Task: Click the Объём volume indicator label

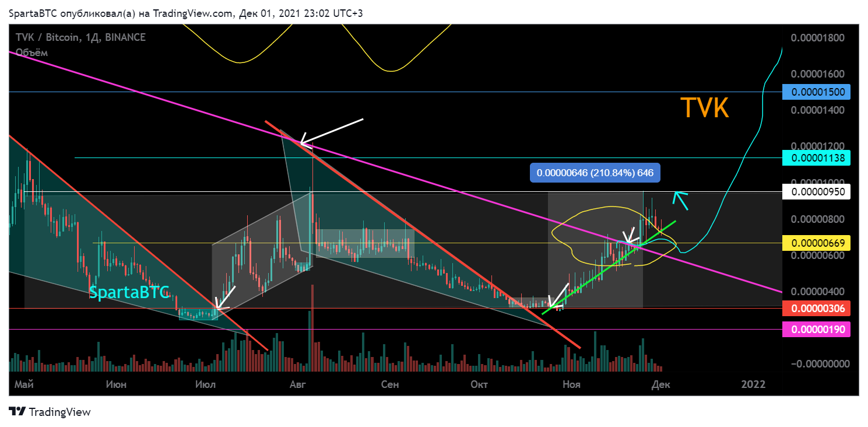Action: [x=31, y=52]
